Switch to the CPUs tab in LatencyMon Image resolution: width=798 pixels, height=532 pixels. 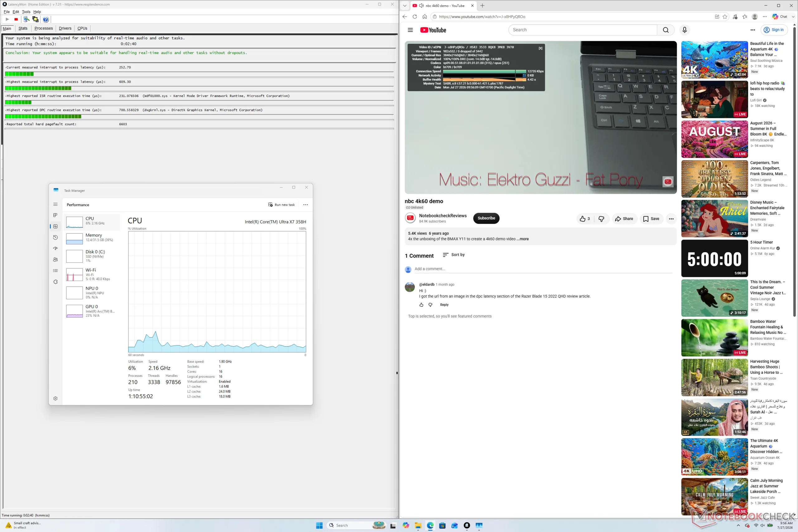click(82, 28)
